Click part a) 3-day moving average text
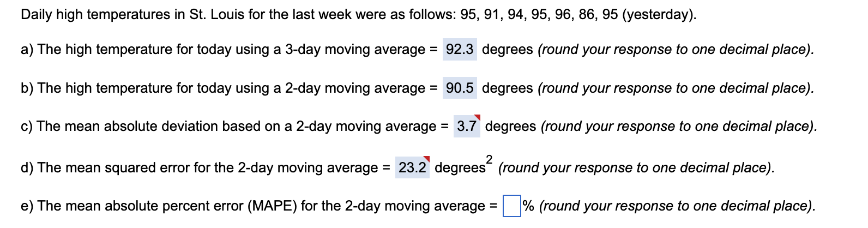Screen dimensions: 868x228 (x=229, y=50)
